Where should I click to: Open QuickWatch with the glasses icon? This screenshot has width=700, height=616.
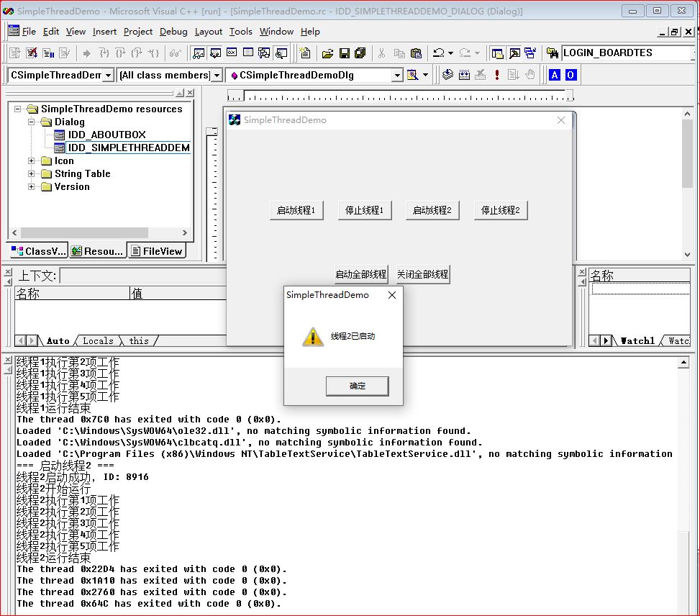(175, 53)
